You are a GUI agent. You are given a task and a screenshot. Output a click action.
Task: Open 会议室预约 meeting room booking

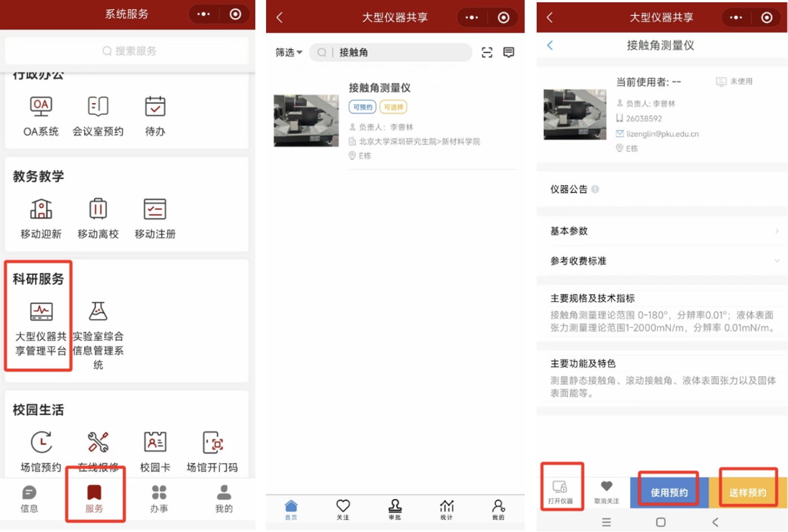(98, 116)
